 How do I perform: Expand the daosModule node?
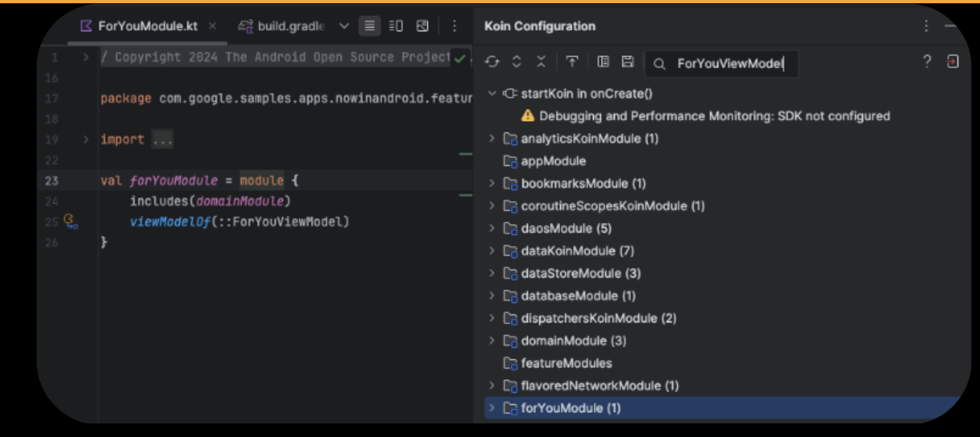click(492, 229)
